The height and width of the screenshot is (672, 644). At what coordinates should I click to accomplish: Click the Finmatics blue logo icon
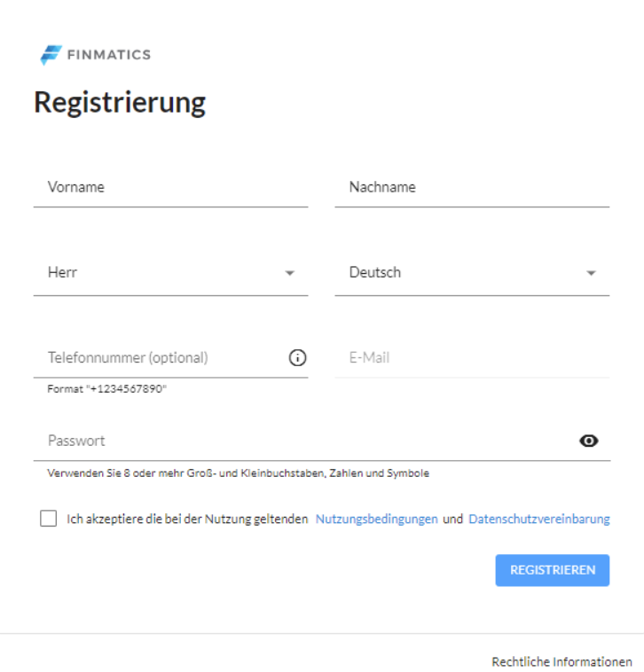coord(51,55)
